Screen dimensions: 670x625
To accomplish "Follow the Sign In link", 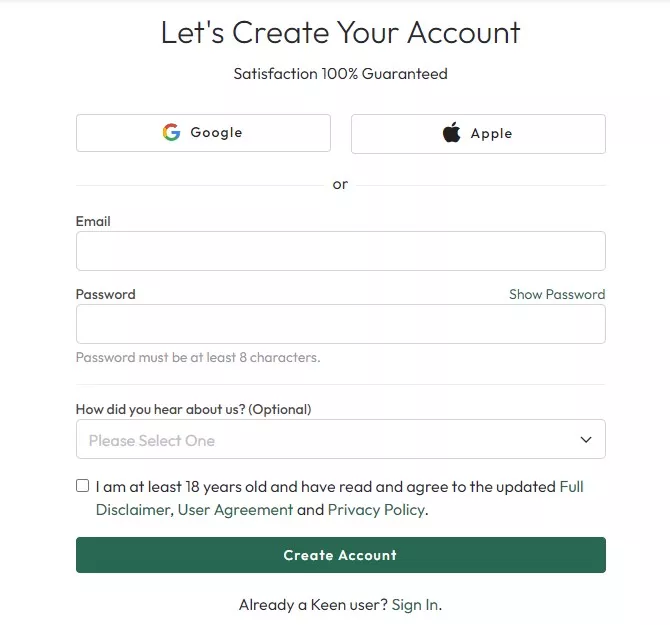I will tap(415, 604).
